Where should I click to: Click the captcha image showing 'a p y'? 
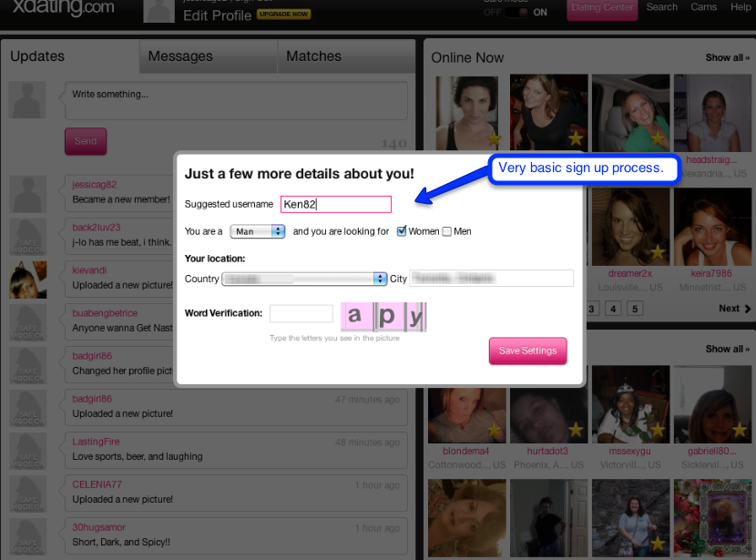pos(383,317)
